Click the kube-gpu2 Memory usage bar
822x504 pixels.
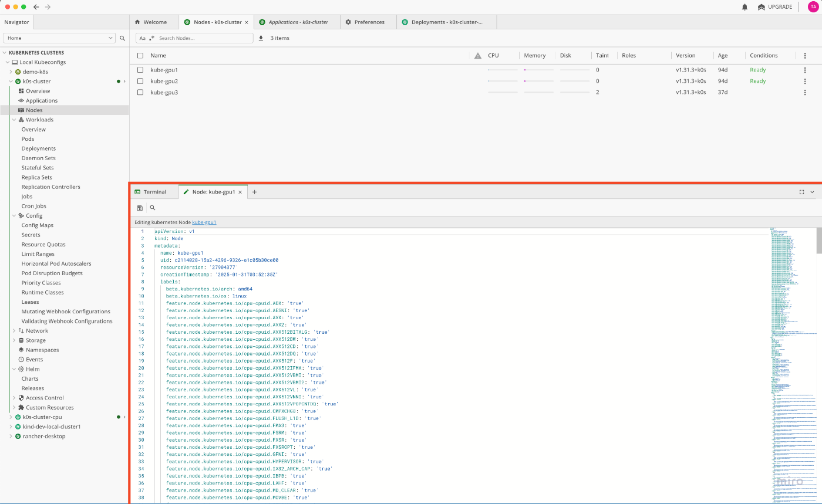[x=538, y=81]
